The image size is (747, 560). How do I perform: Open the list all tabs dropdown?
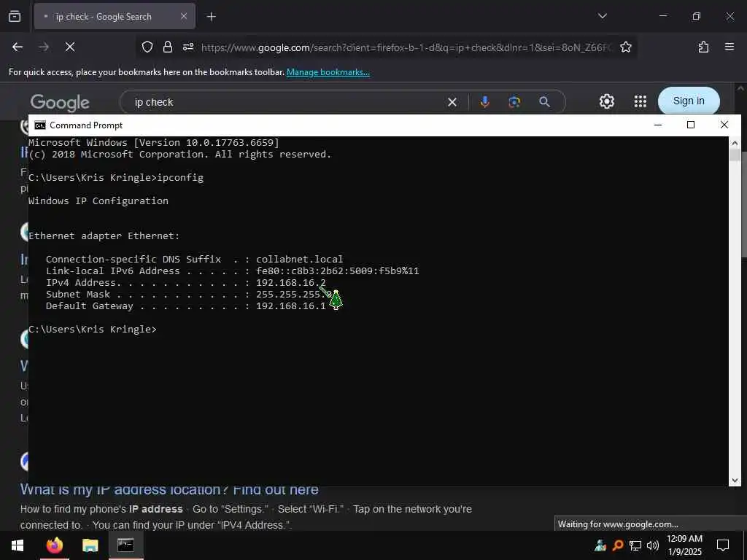603,16
